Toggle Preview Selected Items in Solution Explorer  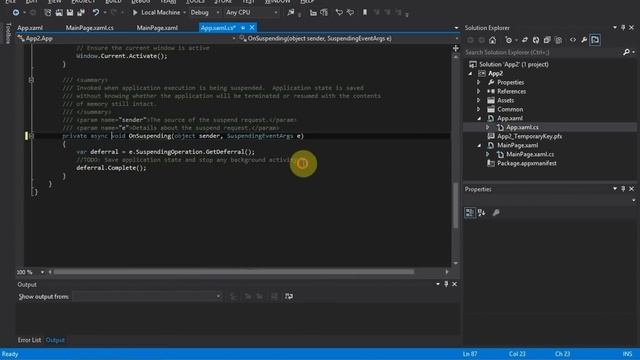(x=595, y=40)
